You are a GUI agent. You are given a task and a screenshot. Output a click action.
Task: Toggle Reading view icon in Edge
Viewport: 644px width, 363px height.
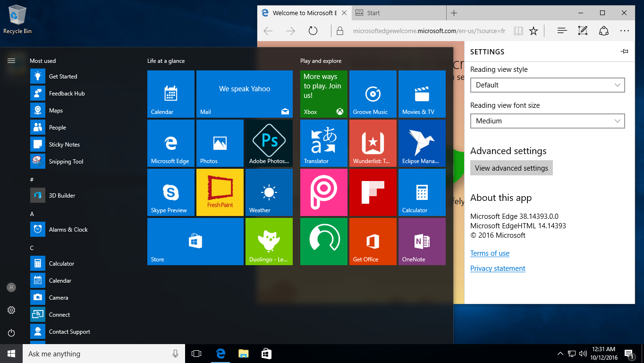pos(518,31)
